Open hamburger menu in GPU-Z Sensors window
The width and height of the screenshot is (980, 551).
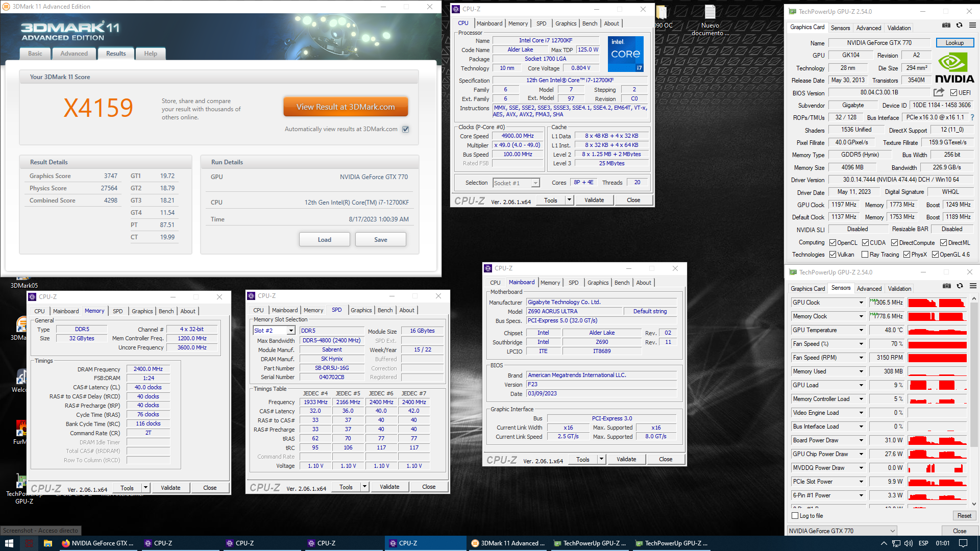coord(973,286)
